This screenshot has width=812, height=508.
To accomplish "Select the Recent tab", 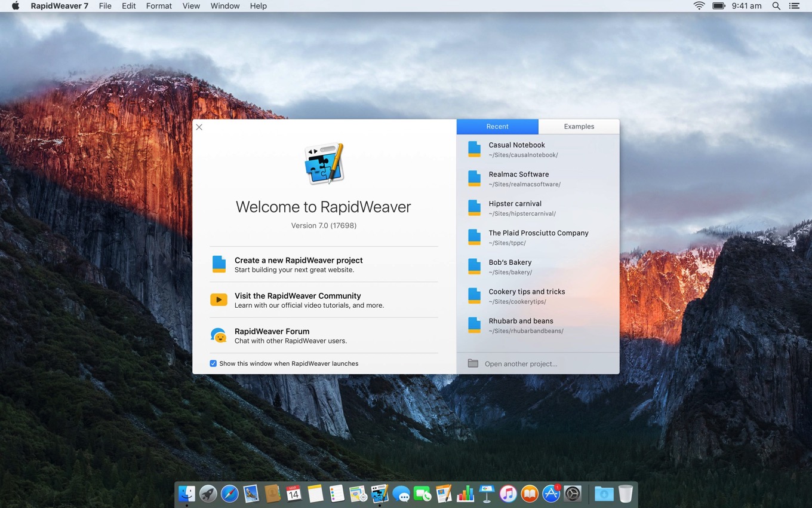I will click(x=497, y=127).
